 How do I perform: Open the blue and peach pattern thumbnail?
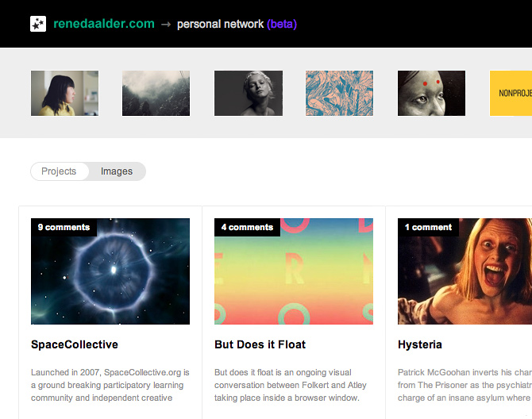pos(339,93)
